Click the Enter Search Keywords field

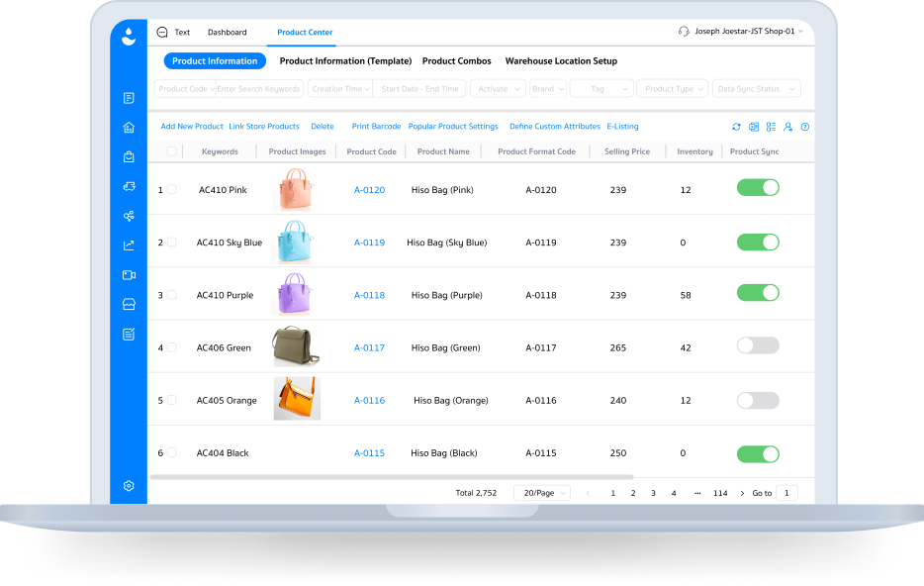pos(259,89)
